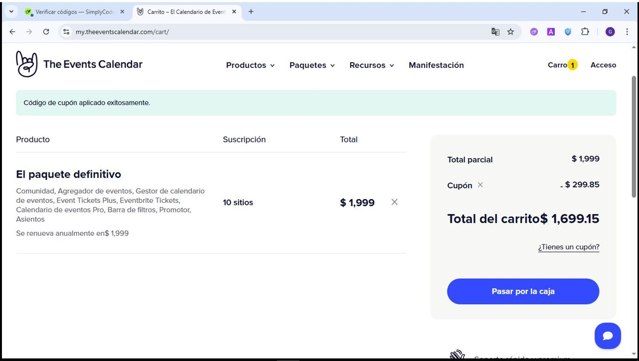
Task: Open the site information icon in address bar
Action: point(66,32)
